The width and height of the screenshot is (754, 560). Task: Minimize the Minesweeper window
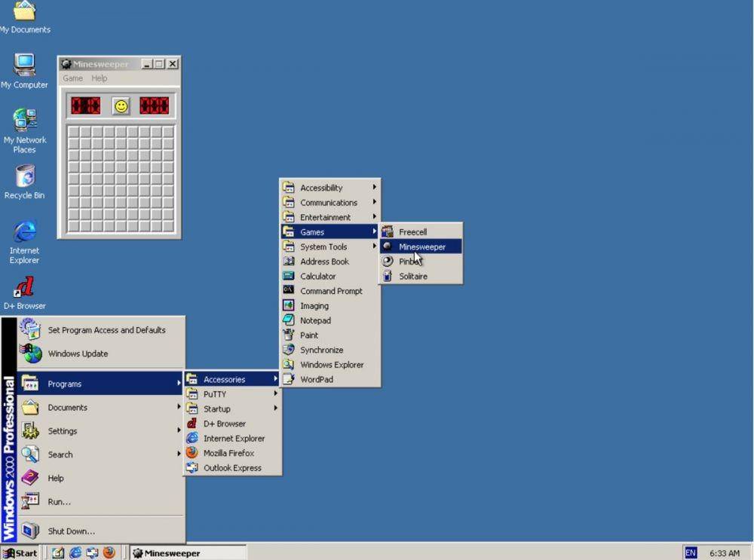[x=147, y=64]
